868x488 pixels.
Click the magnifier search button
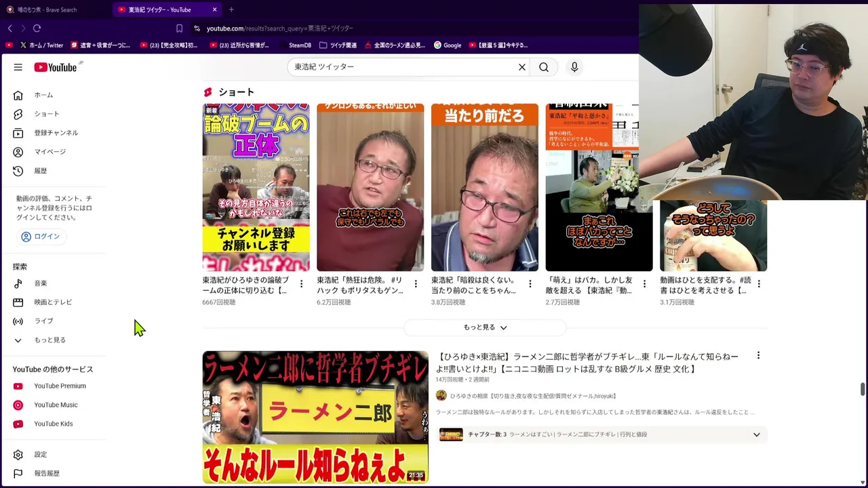point(544,67)
